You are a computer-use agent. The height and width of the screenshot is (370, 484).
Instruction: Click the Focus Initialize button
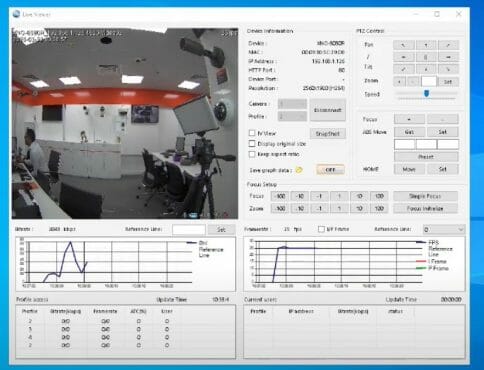point(425,208)
